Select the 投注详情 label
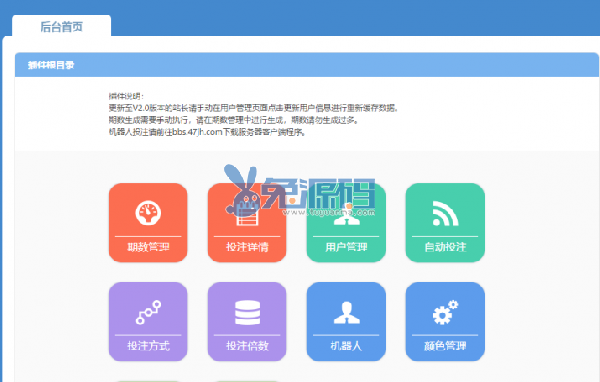Screen dimensions: 600x382 pos(247,247)
